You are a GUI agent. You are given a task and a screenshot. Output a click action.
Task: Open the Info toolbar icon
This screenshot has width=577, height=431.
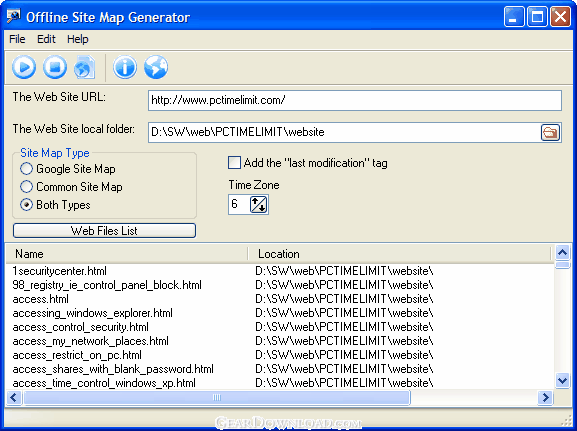click(125, 67)
